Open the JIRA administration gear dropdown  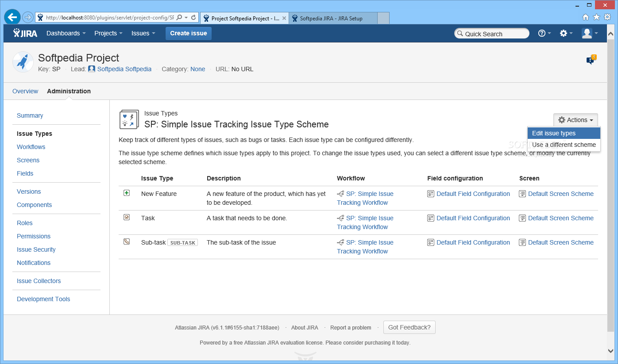pos(566,33)
